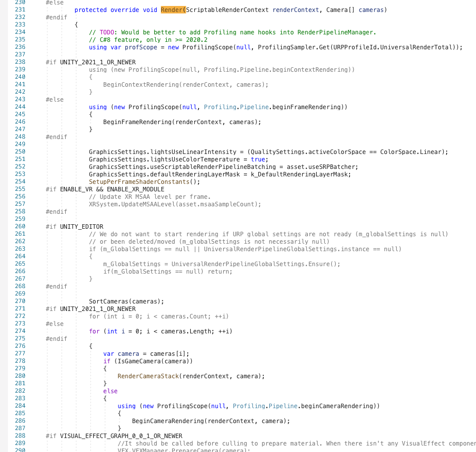Select line number 250 in the gutter
This screenshot has height=452, width=476.
[20, 152]
